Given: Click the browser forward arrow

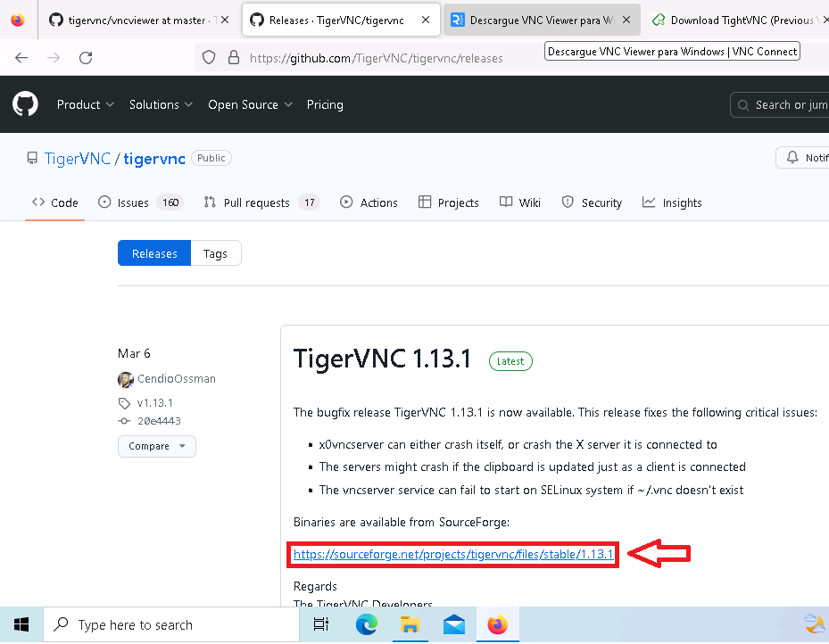Looking at the screenshot, I should tap(54, 58).
